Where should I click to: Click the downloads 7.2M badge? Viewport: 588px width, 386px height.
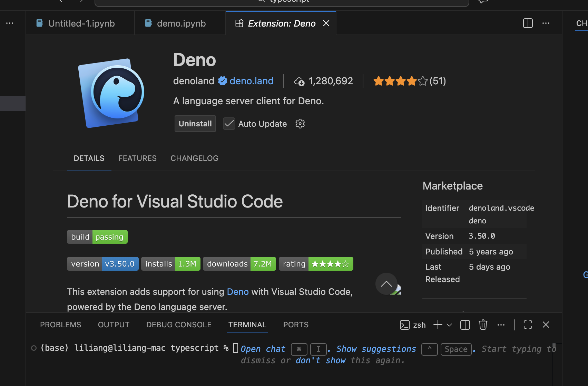pyautogui.click(x=239, y=264)
